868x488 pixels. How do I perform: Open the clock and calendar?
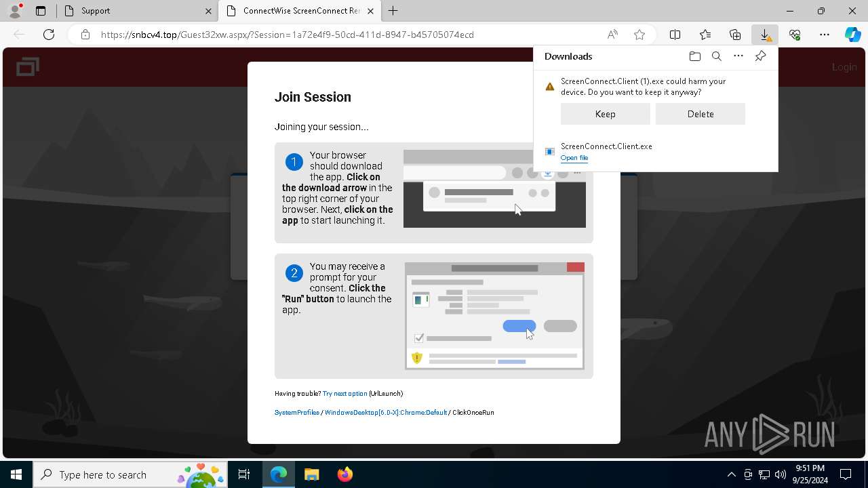coord(810,474)
